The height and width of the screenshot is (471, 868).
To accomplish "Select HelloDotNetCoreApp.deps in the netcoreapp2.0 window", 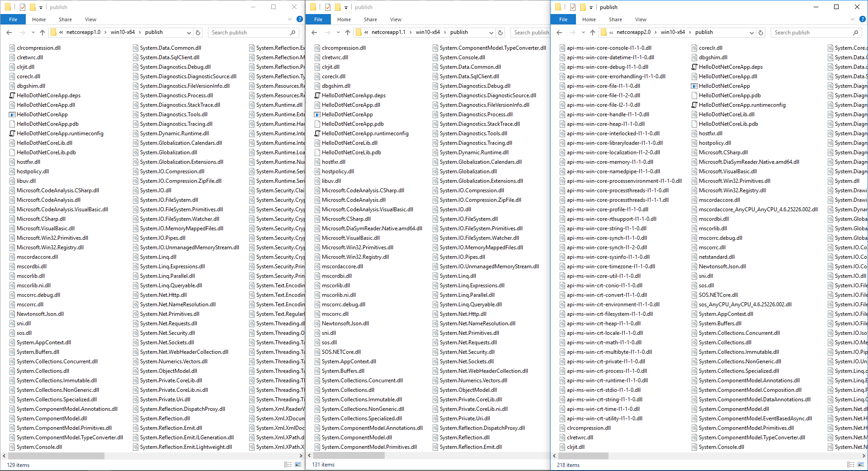I will point(731,67).
